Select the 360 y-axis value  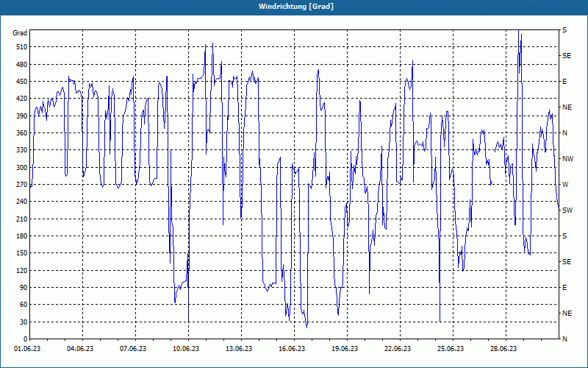pos(21,133)
